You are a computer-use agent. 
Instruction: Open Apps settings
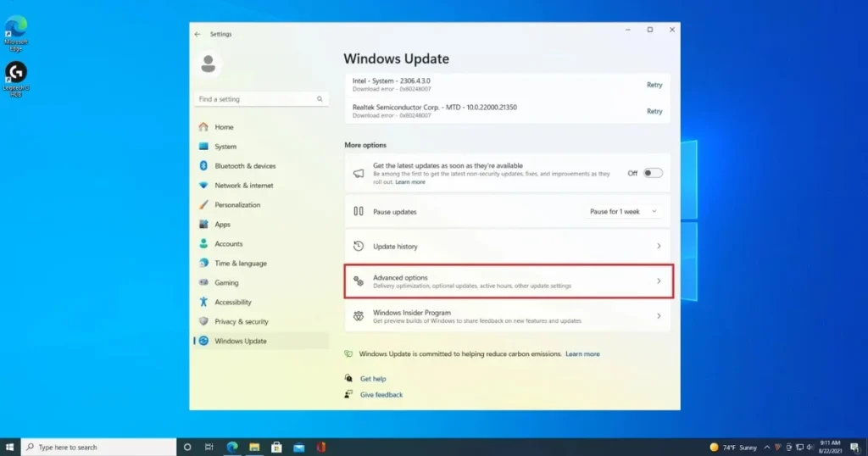pos(260,224)
